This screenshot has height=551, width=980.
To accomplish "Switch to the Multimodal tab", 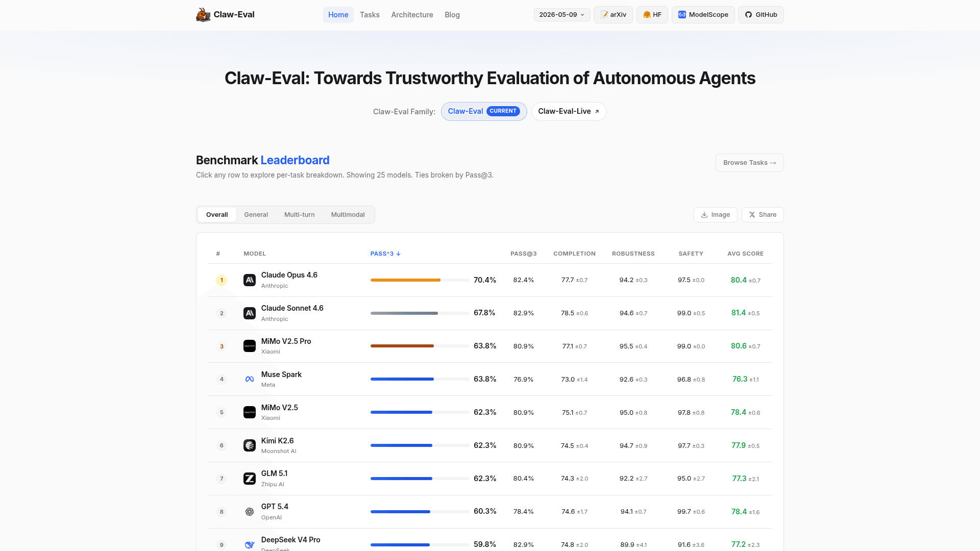I will (348, 215).
